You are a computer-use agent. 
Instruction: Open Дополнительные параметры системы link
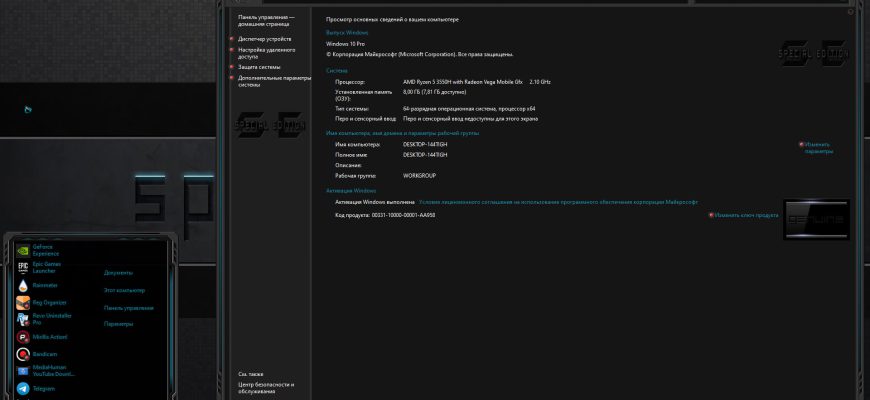275,82
